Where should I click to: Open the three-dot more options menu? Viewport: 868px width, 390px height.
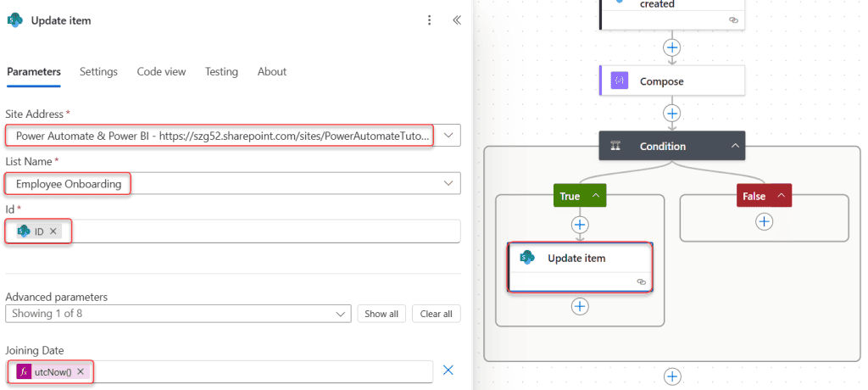[x=429, y=20]
